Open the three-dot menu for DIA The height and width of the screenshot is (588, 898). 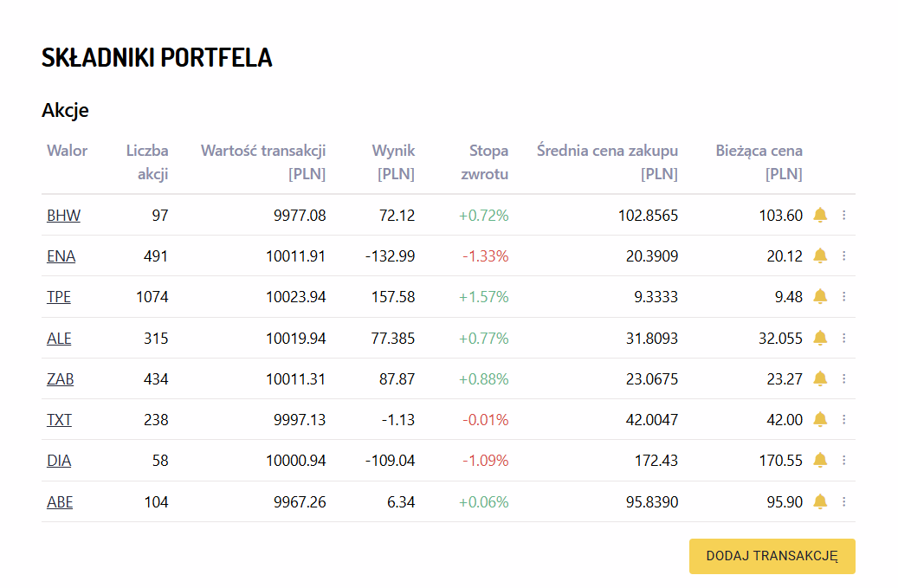click(x=844, y=460)
